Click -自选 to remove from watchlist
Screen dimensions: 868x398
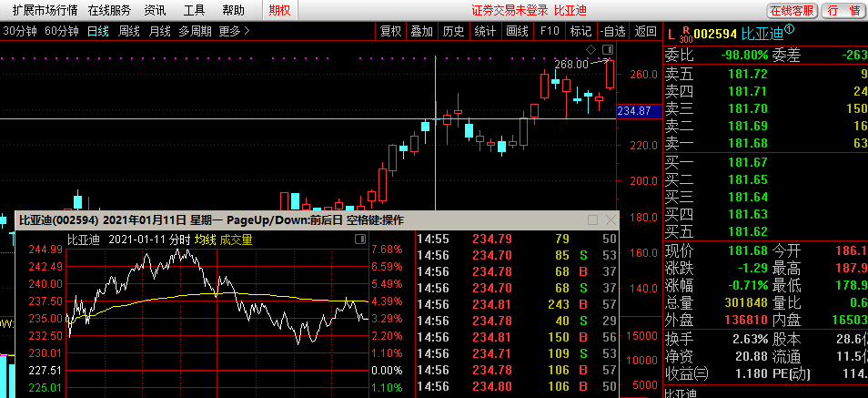coord(613,31)
